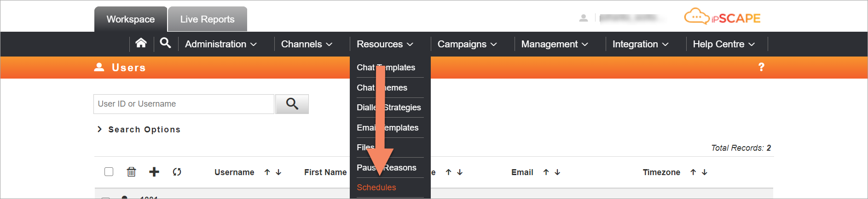This screenshot has width=868, height=199.
Task: Go to home via house icon
Action: pyautogui.click(x=141, y=43)
